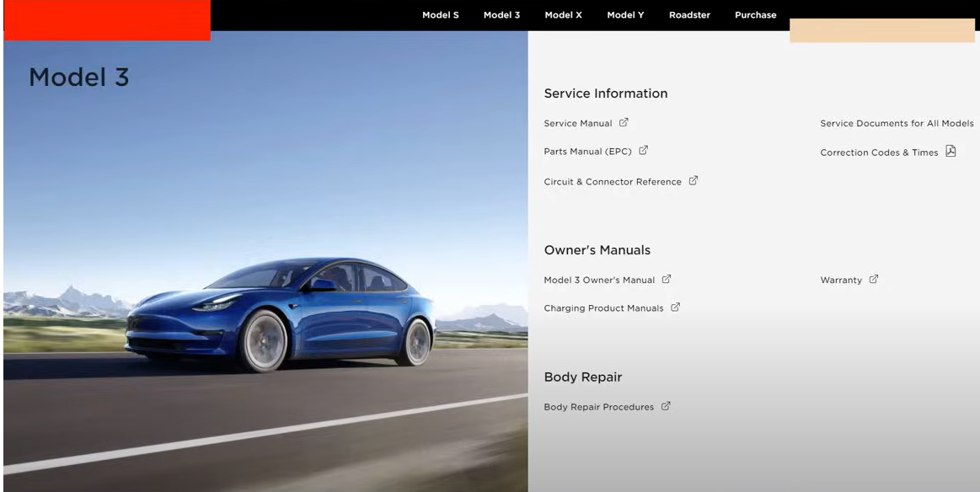980x492 pixels.
Task: Click the external link icon beside Warranty
Action: point(874,279)
